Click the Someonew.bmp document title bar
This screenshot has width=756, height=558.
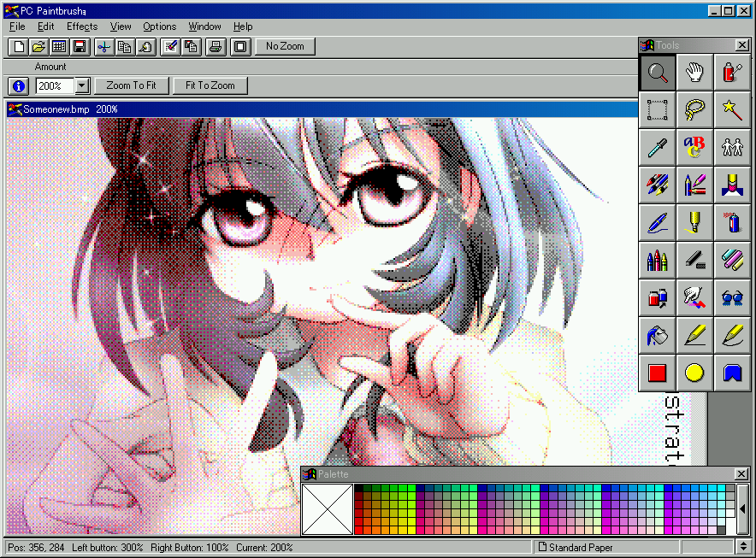[x=322, y=109]
